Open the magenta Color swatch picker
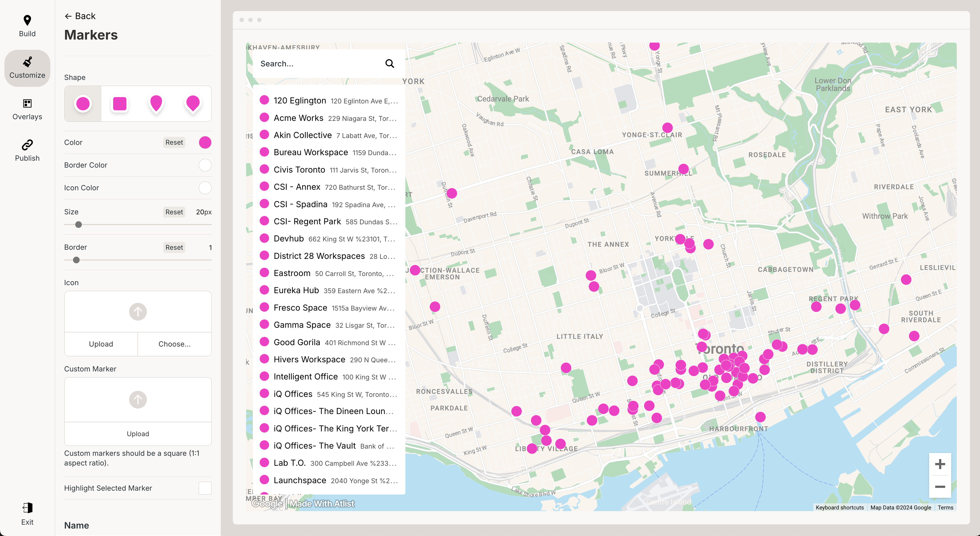The image size is (980, 536). point(205,142)
